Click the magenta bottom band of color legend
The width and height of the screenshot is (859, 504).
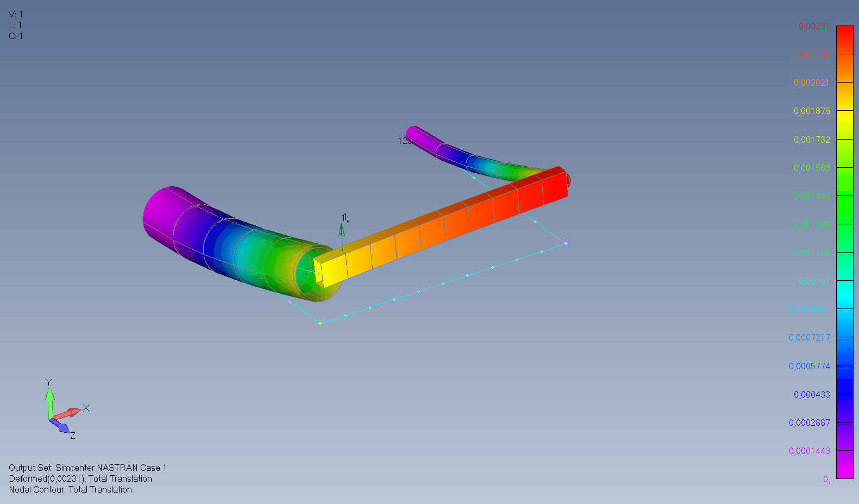click(x=844, y=465)
